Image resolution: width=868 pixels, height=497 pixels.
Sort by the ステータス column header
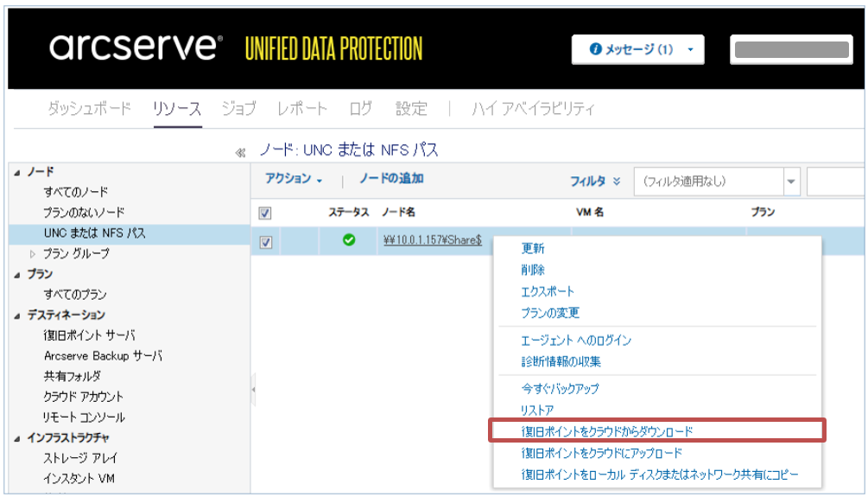[348, 213]
